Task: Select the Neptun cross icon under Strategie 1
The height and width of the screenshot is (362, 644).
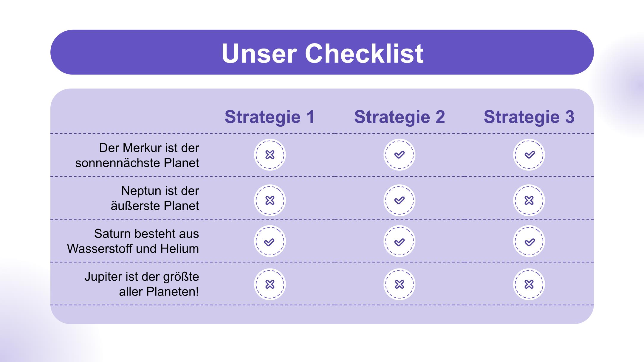Action: coord(270,200)
